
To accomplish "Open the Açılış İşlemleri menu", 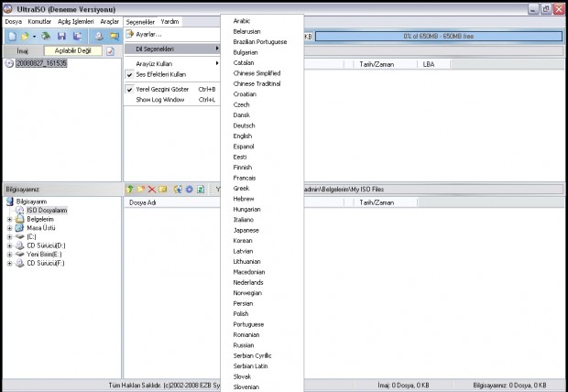I will click(76, 22).
